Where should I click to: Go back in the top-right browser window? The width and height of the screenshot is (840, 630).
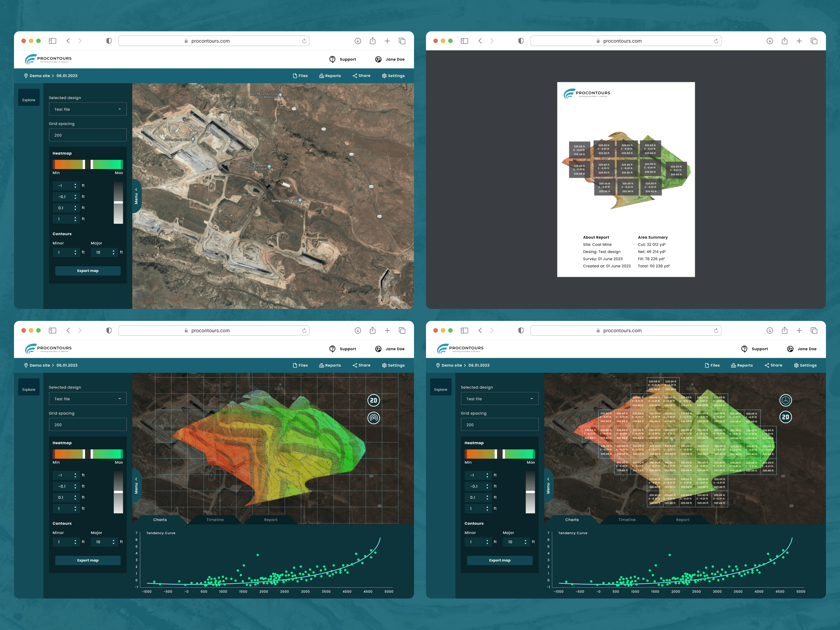pyautogui.click(x=480, y=41)
